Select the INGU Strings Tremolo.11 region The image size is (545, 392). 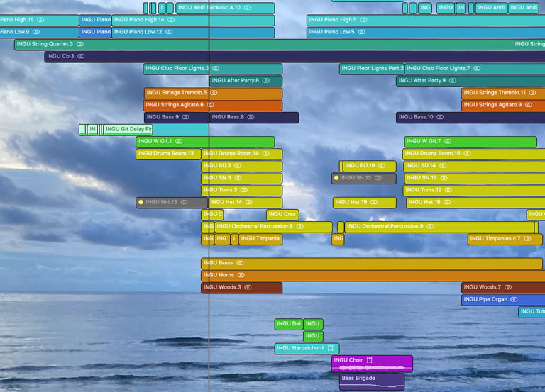point(503,93)
